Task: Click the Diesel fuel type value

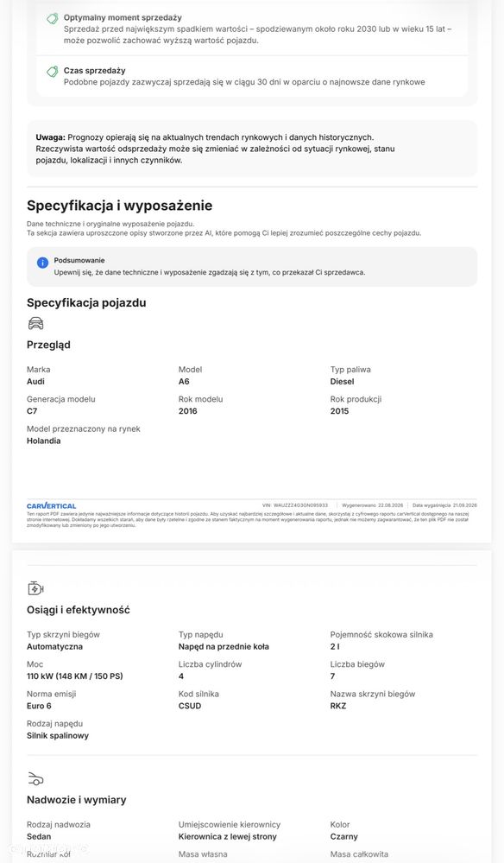Action: [342, 382]
